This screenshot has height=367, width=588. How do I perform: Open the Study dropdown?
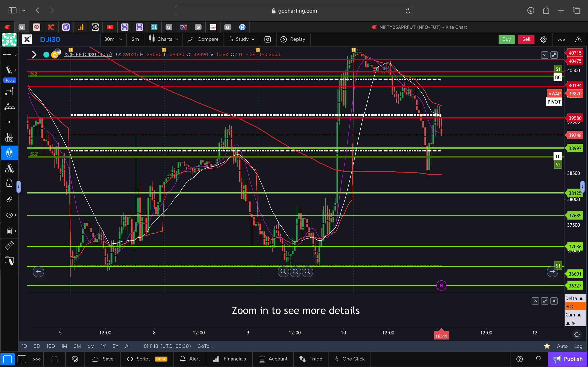pyautogui.click(x=242, y=39)
